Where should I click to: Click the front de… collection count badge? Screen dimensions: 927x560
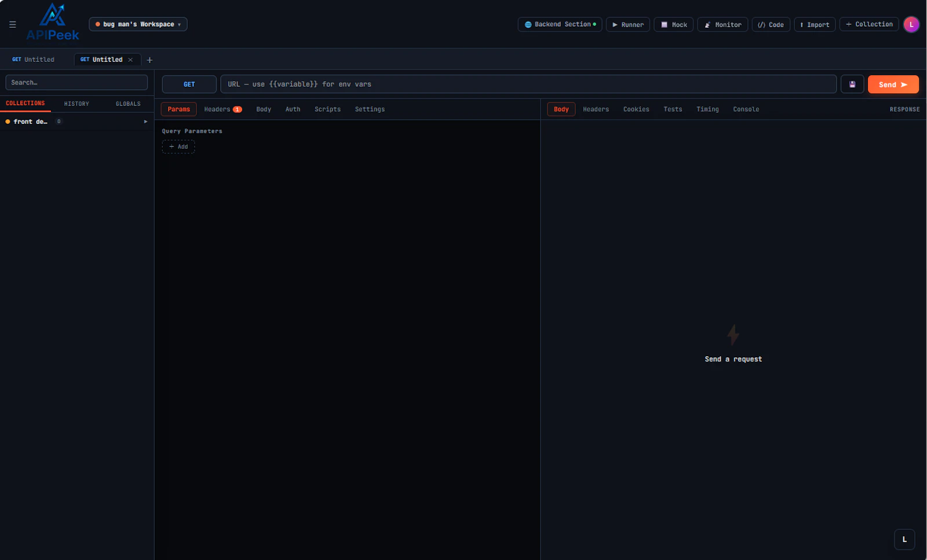pyautogui.click(x=59, y=122)
